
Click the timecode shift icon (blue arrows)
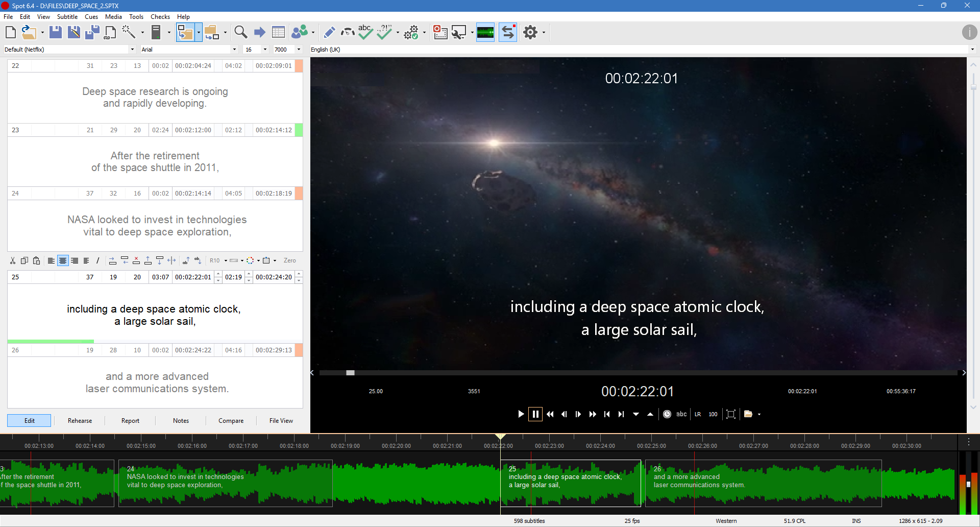point(507,32)
